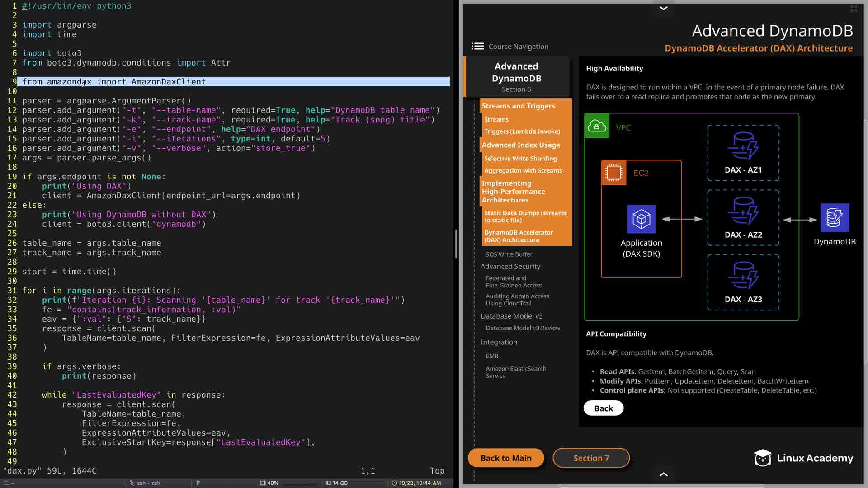
Task: Expand the Advanced Security section
Action: click(x=510, y=267)
